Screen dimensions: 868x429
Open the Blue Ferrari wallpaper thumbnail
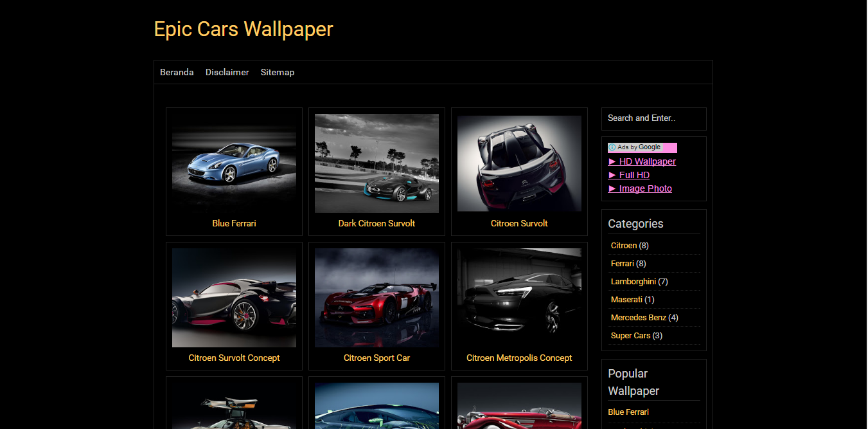click(x=234, y=163)
